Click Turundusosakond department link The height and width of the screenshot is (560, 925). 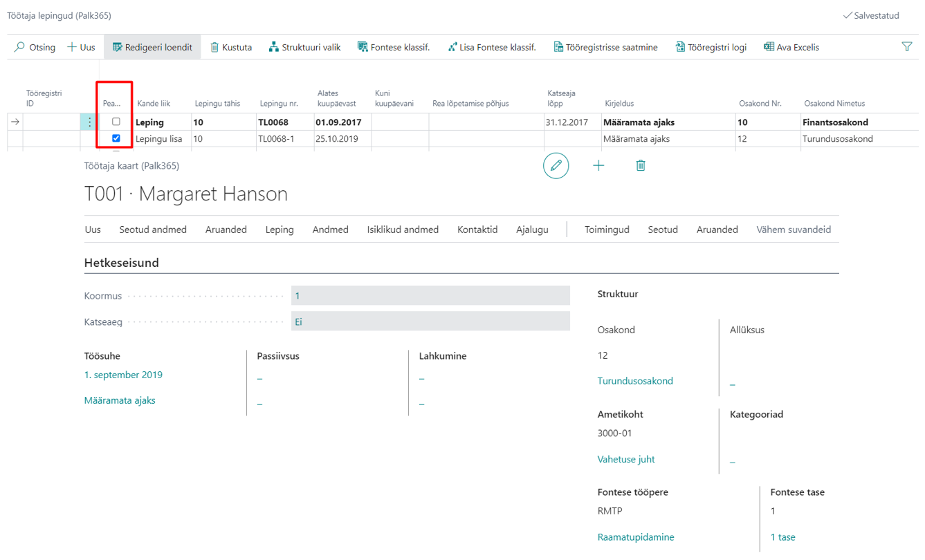tap(635, 381)
